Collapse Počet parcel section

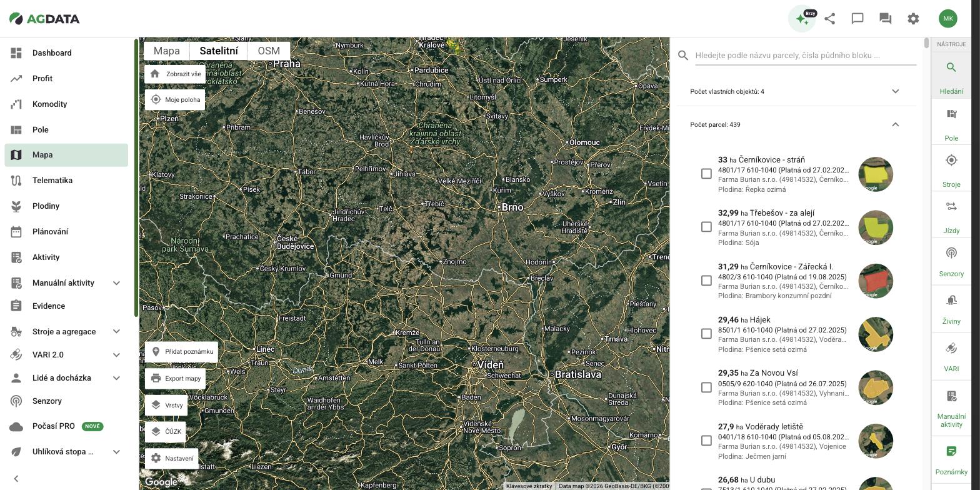pyautogui.click(x=895, y=124)
